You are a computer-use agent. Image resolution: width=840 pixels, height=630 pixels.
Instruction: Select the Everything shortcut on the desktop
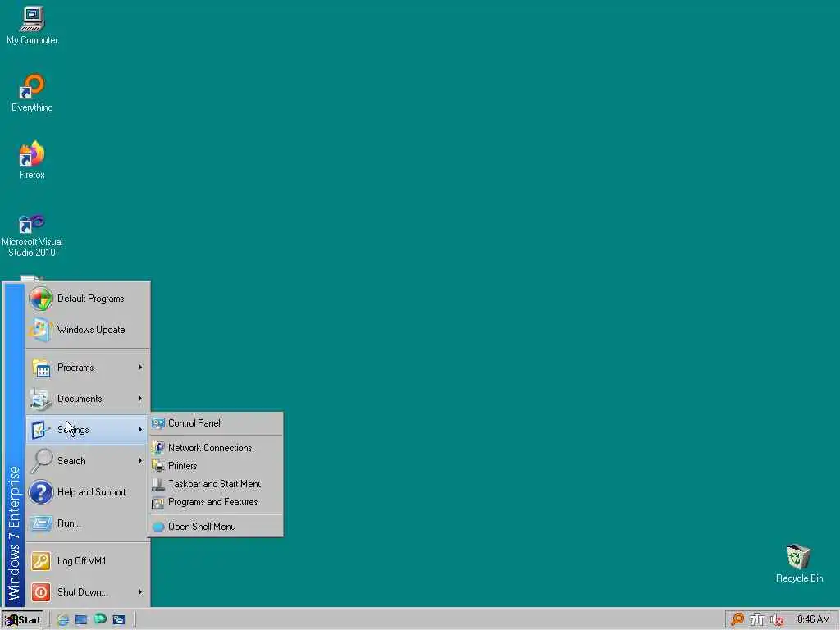pyautogui.click(x=32, y=93)
